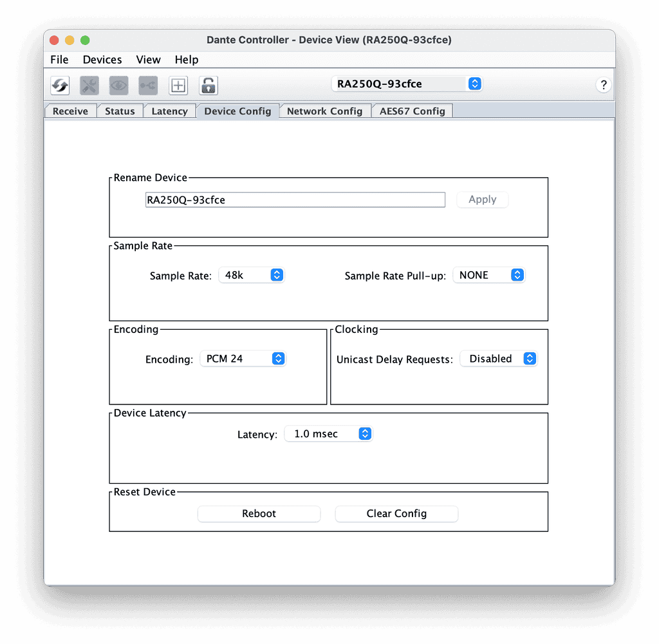Click the eye Identify device icon
The height and width of the screenshot is (644, 659).
119,85
